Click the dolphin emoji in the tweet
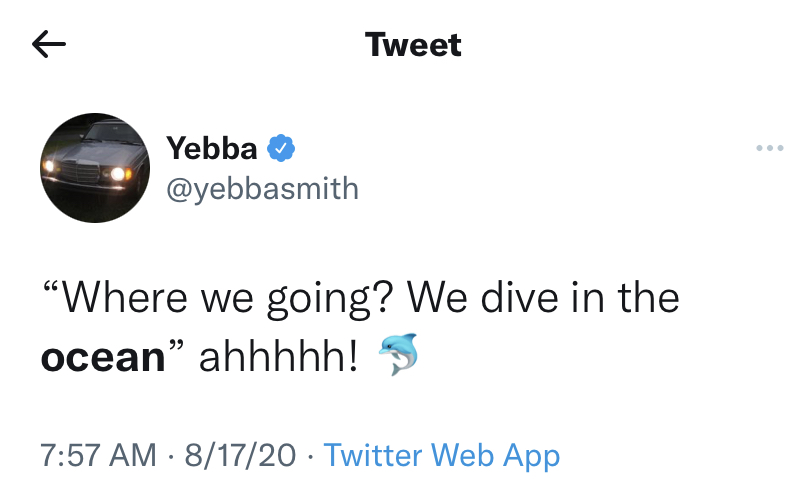Viewport: 797px width, 500px height. point(398,354)
